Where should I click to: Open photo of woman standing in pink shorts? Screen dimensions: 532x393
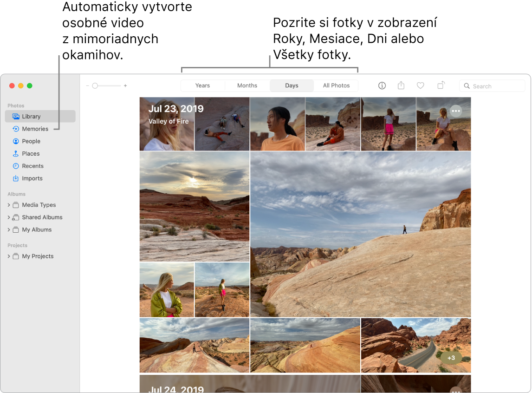coord(389,124)
